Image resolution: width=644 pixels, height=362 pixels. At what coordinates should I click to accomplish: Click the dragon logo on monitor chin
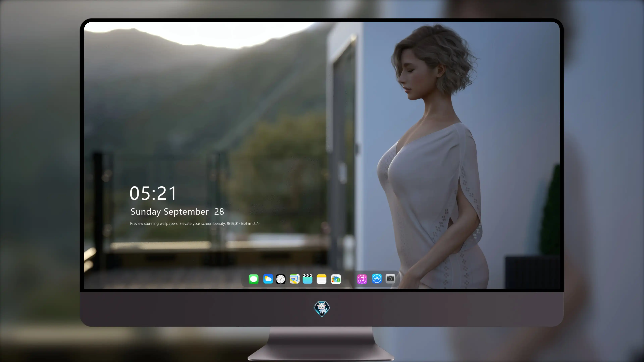[x=322, y=309]
